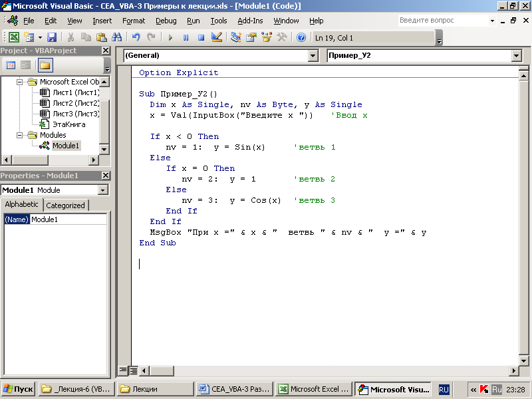Select Лист2 (Лист2) in project tree
This screenshot has width=532, height=399.
76,103
